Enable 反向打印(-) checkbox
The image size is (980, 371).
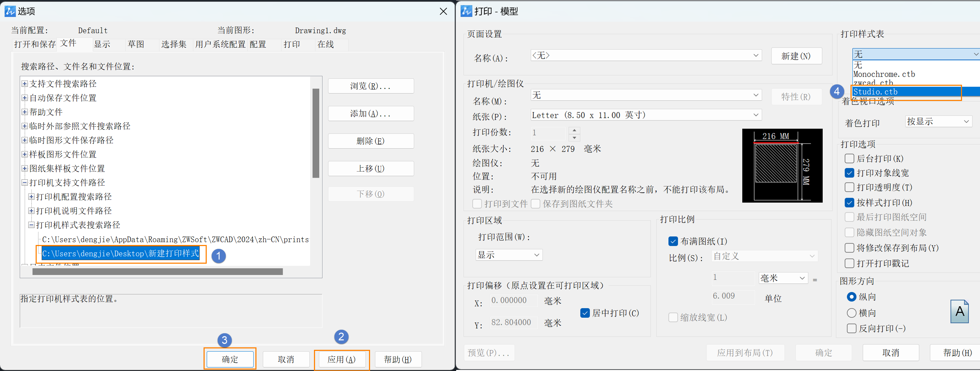pyautogui.click(x=851, y=328)
